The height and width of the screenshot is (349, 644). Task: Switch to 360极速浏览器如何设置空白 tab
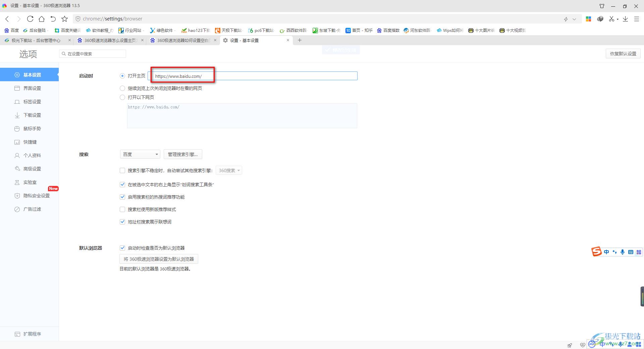click(x=183, y=40)
